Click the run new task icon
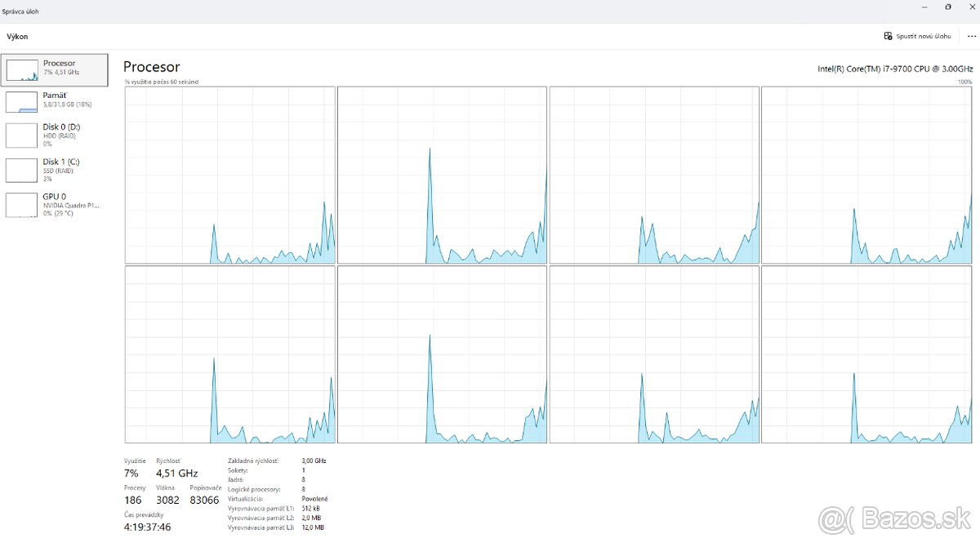The height and width of the screenshot is (543, 980). click(x=889, y=37)
